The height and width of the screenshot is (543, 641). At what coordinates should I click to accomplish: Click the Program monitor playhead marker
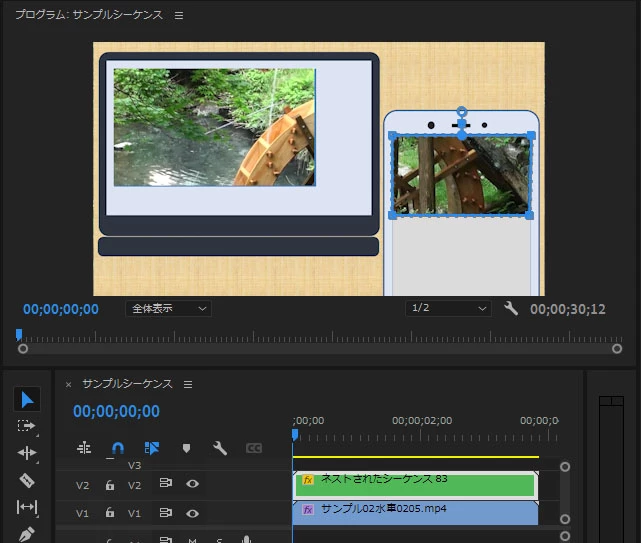coord(19,335)
